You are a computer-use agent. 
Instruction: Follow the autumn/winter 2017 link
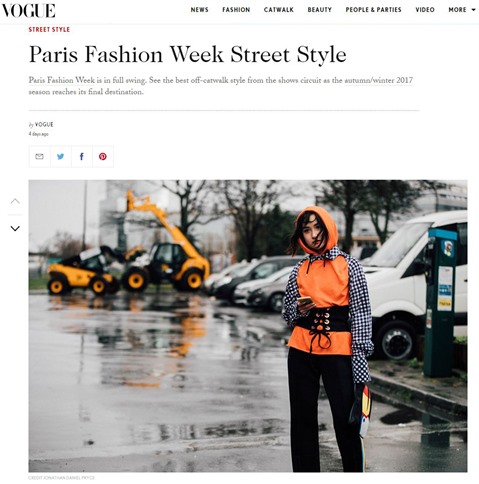[x=378, y=80]
